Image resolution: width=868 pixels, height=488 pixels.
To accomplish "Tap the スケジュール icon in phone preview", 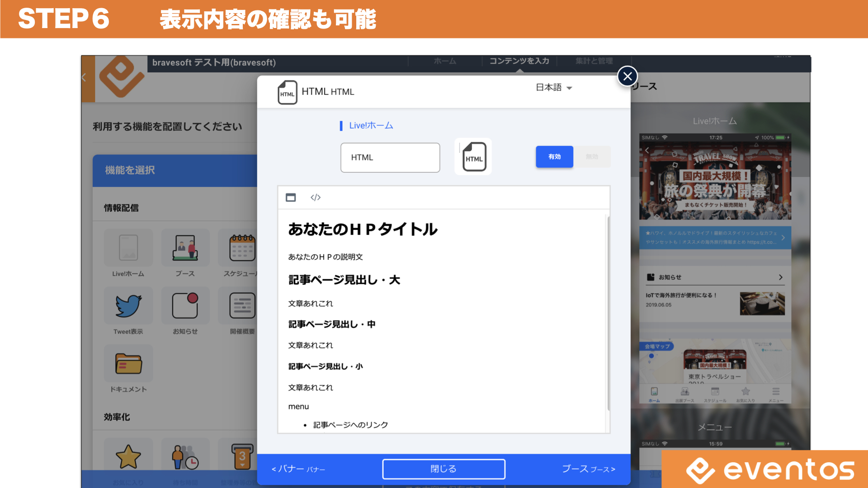I will coord(715,394).
